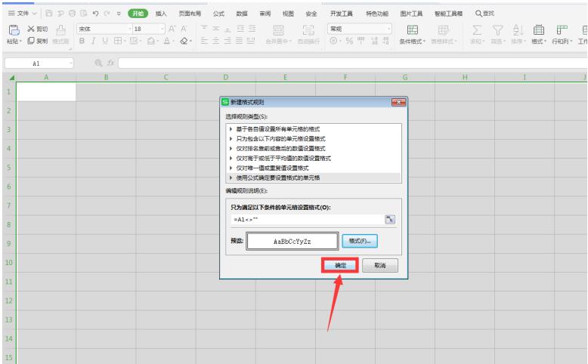Viewport: 588px width, 364px height.
Task: Click the zoom magnifier beside fx
Action: click(98, 63)
